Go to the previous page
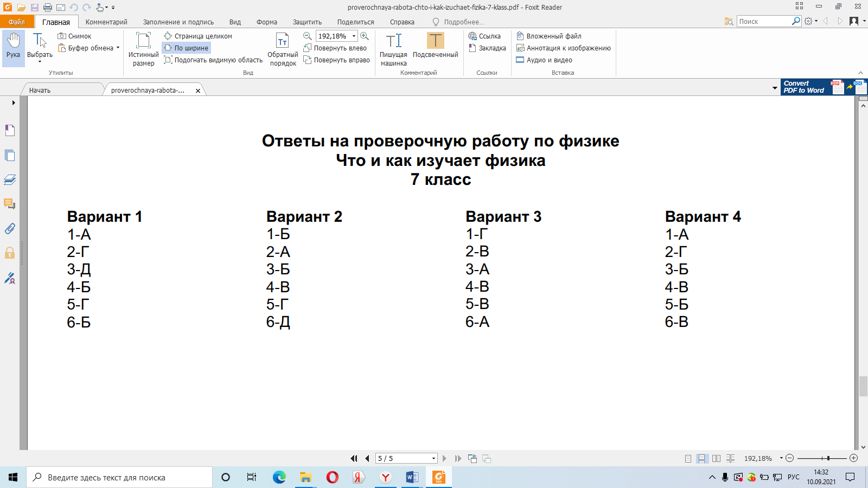868x488 pixels. click(x=367, y=458)
